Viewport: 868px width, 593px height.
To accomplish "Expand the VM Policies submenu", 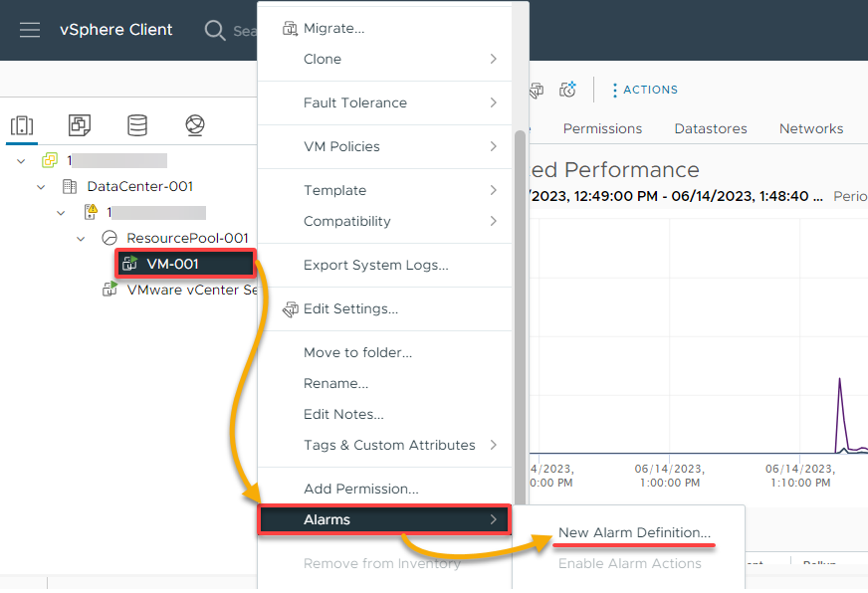I will pos(493,146).
